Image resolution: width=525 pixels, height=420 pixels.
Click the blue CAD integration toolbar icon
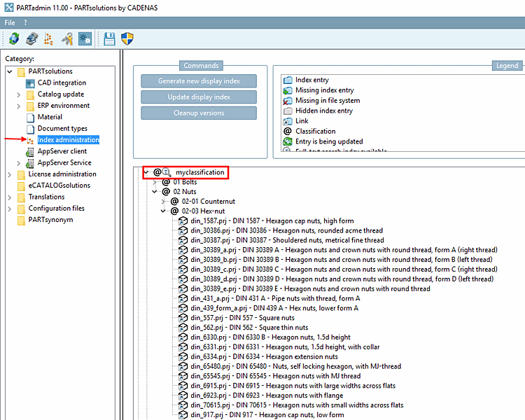85,39
